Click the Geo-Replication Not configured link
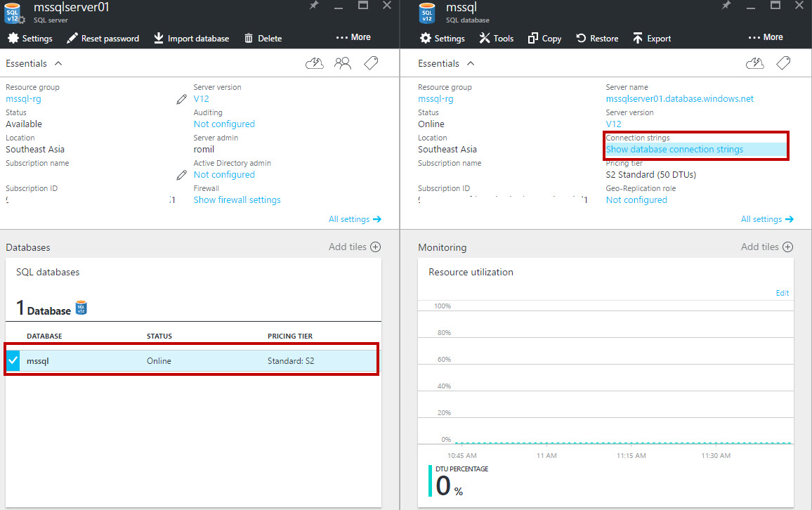The height and width of the screenshot is (510, 812). coord(636,200)
